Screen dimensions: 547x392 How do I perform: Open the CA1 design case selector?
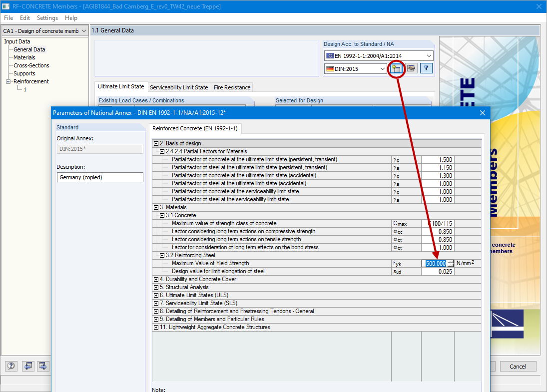click(83, 30)
